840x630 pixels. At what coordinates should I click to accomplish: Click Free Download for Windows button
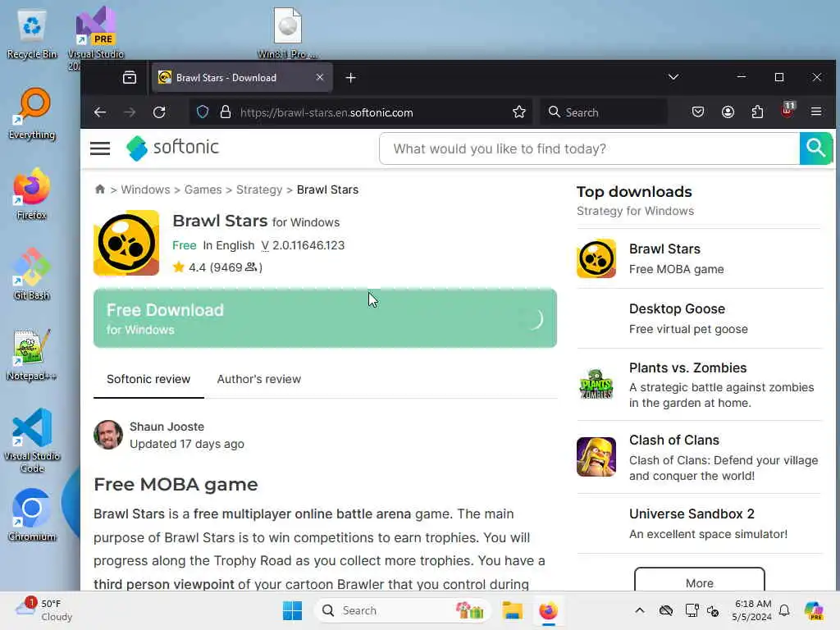pos(325,318)
